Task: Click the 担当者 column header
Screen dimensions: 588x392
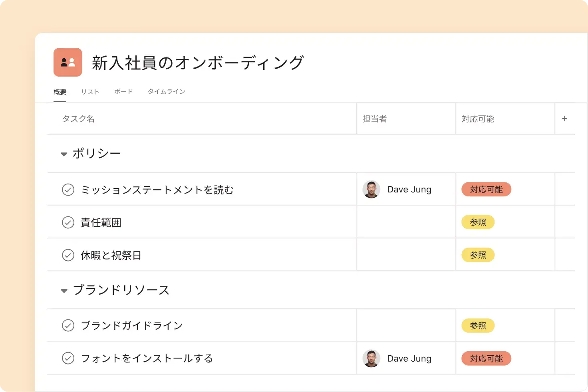Action: click(x=374, y=119)
